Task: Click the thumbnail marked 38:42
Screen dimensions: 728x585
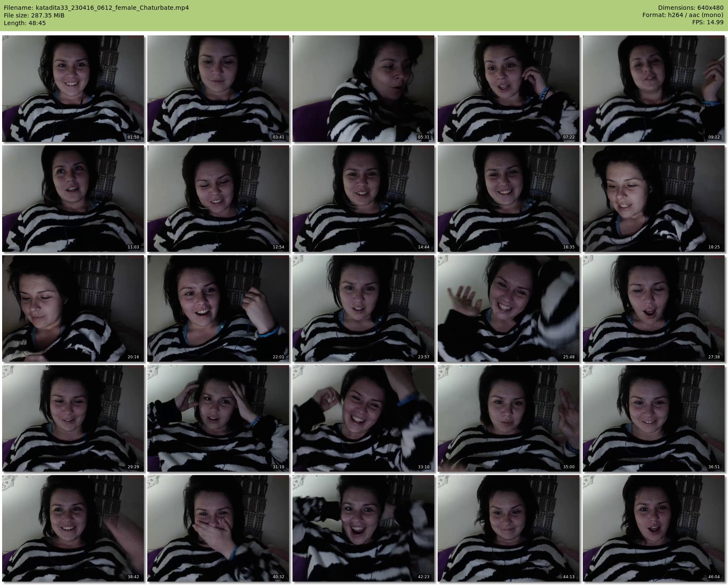Action: point(73,528)
